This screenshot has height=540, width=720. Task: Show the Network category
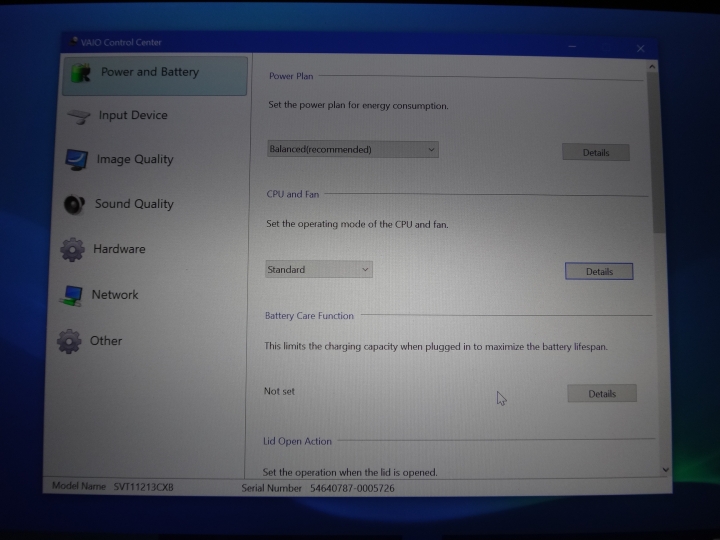point(115,295)
